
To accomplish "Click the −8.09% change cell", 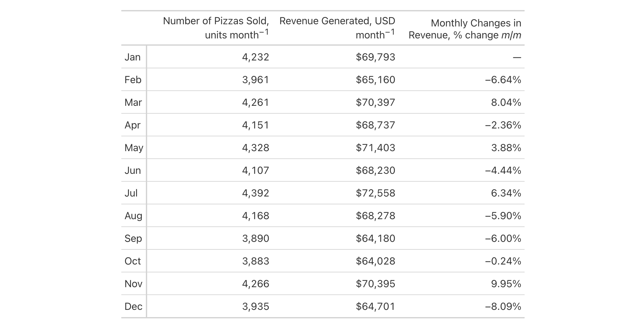I will point(503,306).
